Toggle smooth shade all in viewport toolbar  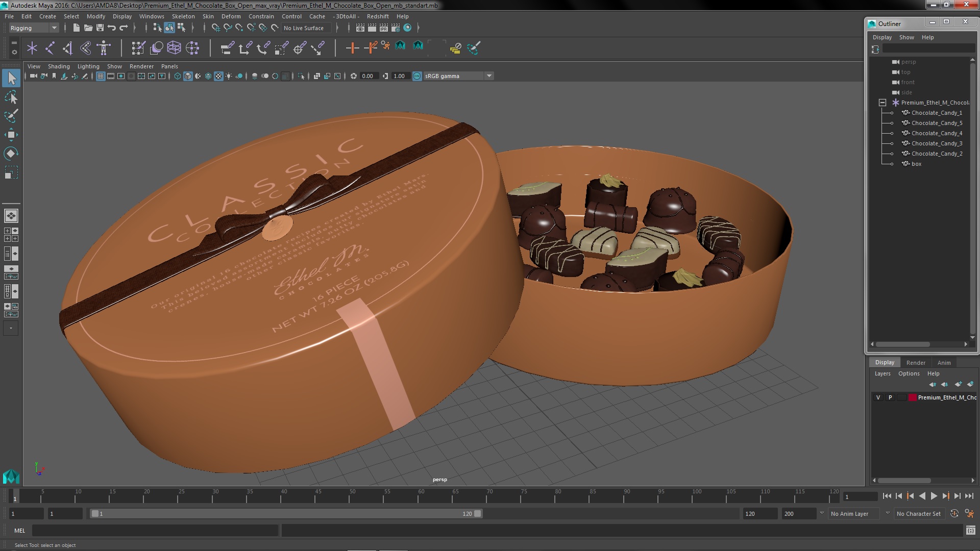coord(188,76)
